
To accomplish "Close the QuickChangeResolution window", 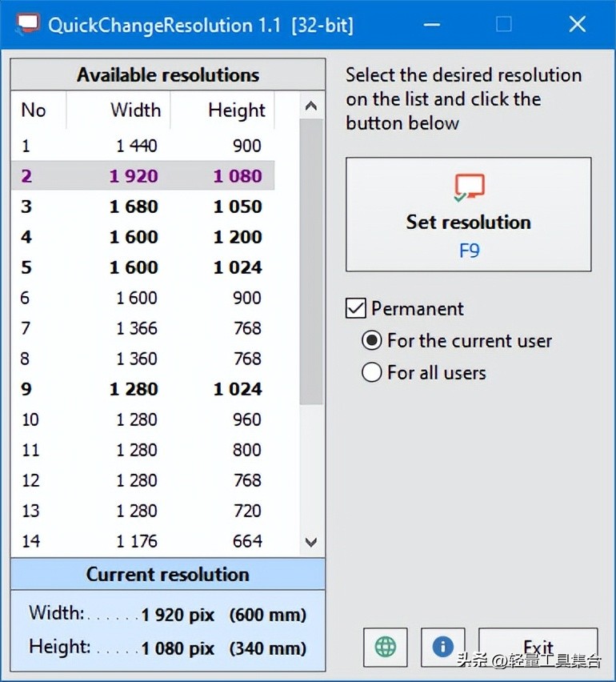I will [578, 24].
